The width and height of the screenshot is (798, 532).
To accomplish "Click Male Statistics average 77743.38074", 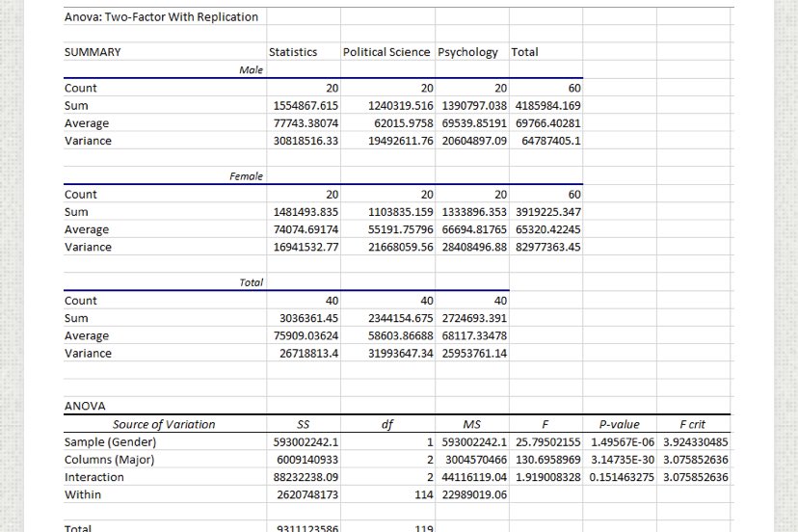I will click(x=306, y=123).
